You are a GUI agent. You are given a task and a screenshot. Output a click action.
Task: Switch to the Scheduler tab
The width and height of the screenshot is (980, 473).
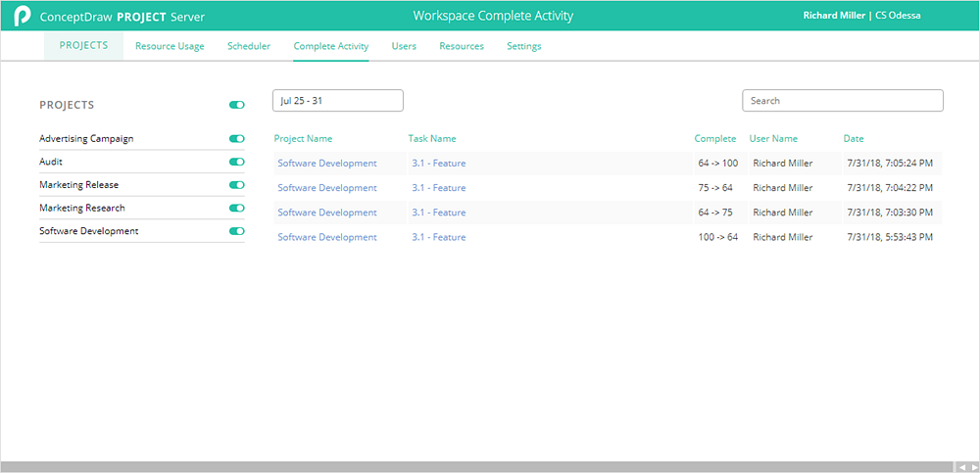(249, 46)
